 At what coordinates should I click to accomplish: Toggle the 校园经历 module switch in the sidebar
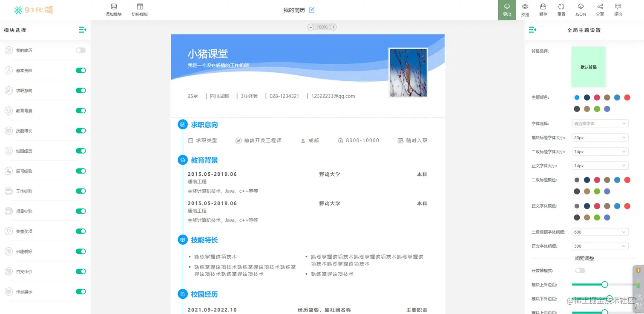tap(81, 151)
